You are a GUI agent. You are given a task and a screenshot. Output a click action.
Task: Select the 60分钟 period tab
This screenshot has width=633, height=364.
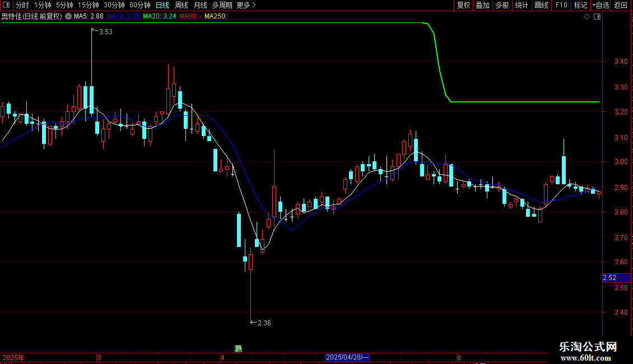tap(139, 5)
